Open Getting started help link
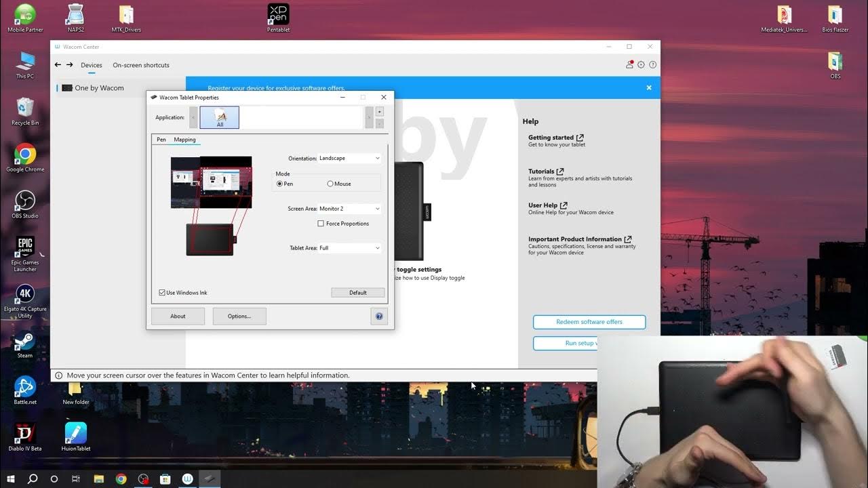The height and width of the screenshot is (488, 868). [x=556, y=138]
